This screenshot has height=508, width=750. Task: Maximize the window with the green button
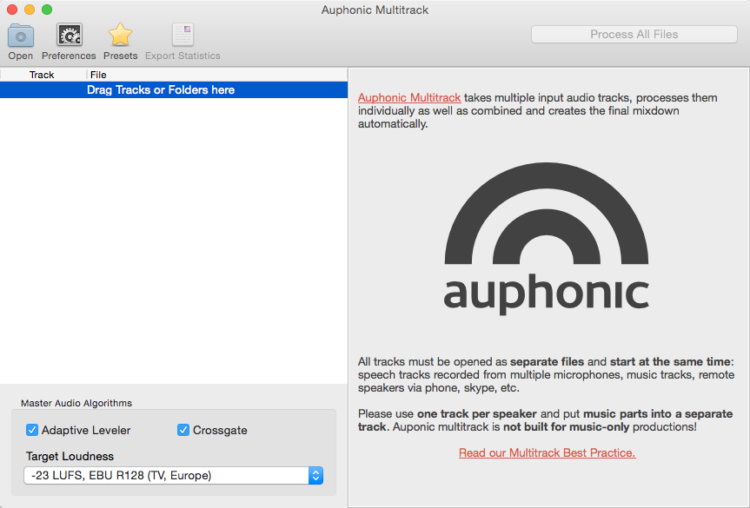coord(47,10)
